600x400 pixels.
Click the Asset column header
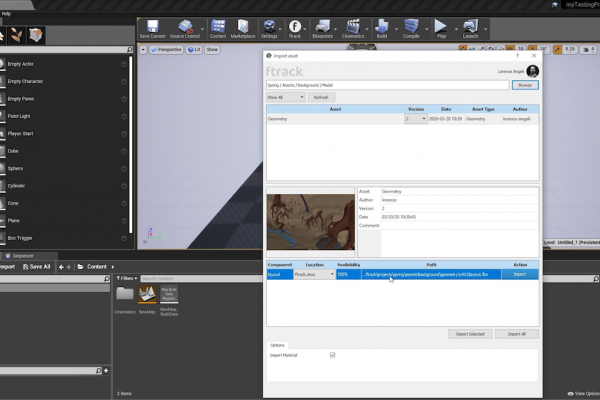[x=335, y=109]
